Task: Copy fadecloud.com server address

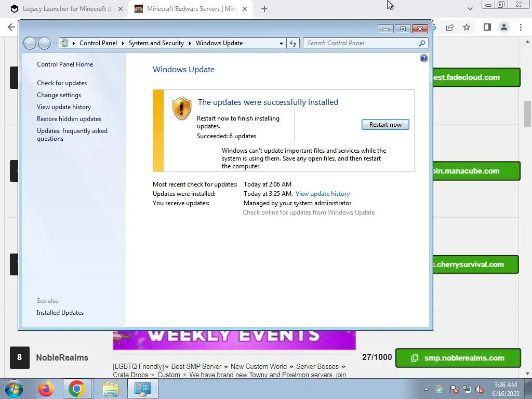Action: [476, 77]
